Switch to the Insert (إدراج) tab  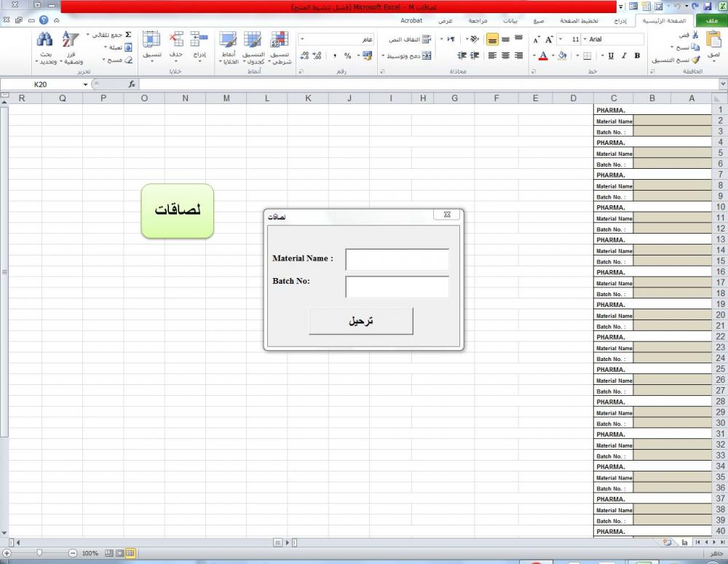620,21
